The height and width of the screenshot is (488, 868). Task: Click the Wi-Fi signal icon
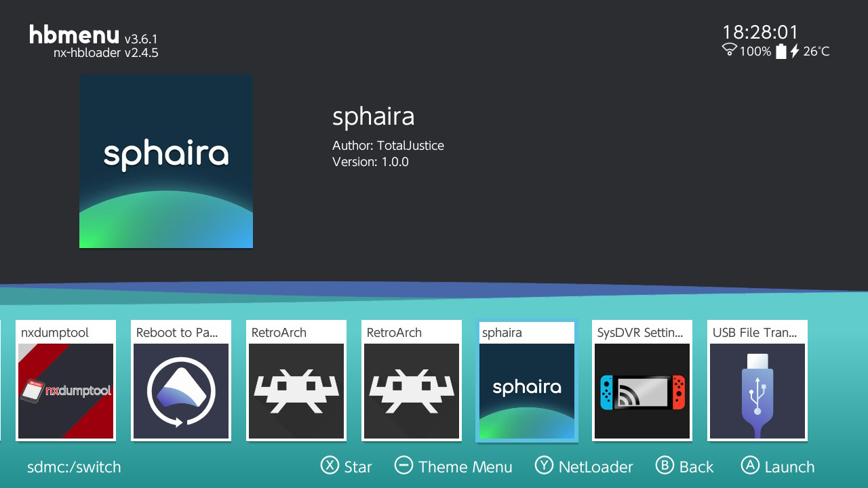pos(730,49)
